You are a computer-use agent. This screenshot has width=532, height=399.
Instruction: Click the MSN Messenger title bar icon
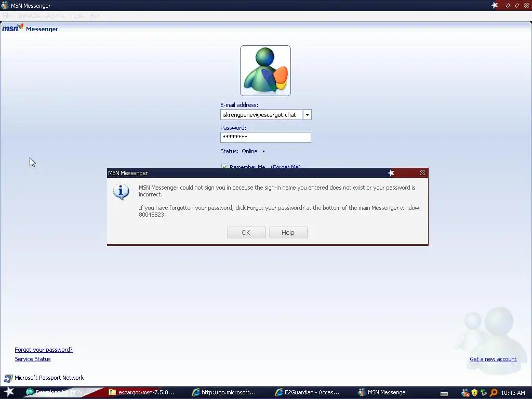(4, 5)
